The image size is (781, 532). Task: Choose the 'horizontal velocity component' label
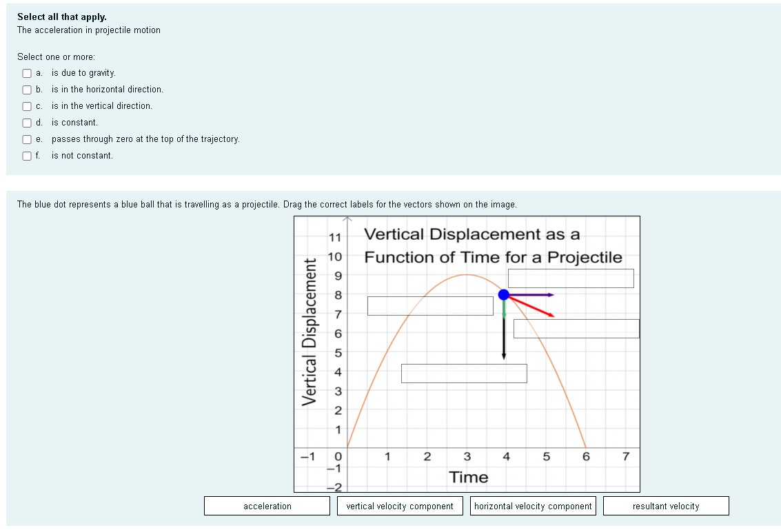pos(532,505)
